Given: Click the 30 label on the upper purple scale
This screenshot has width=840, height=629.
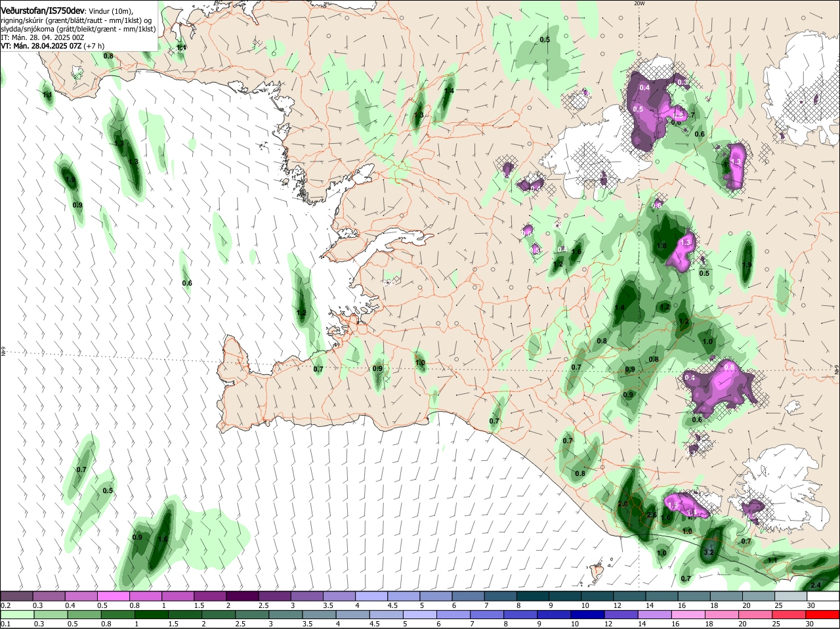Looking at the screenshot, I should pos(812,605).
